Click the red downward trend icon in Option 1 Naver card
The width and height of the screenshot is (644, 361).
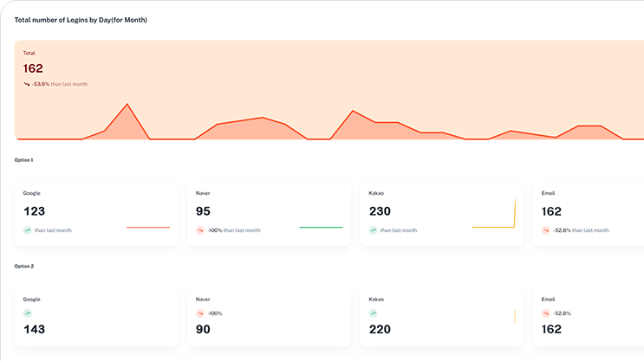point(200,230)
